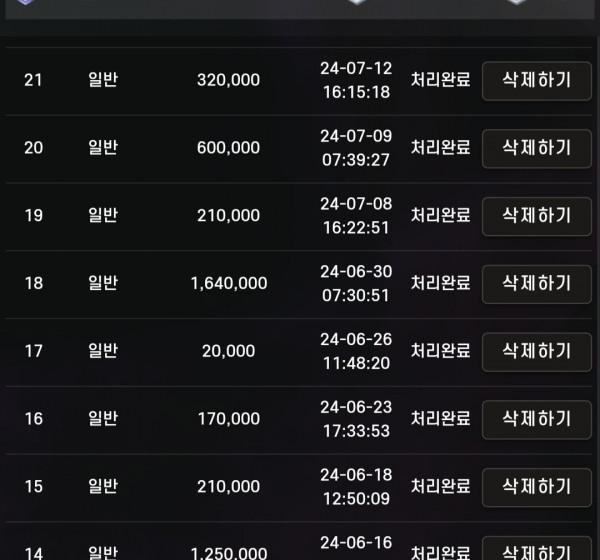Select the 1,640,000 amount in row 18
The image size is (600, 560).
229,283
